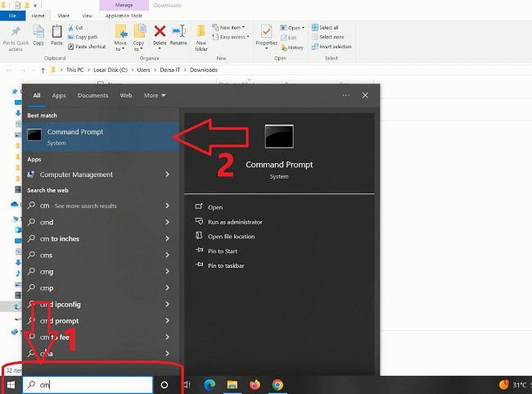The height and width of the screenshot is (394, 532).
Task: Click 'This PC' in the address path
Action: [74, 70]
